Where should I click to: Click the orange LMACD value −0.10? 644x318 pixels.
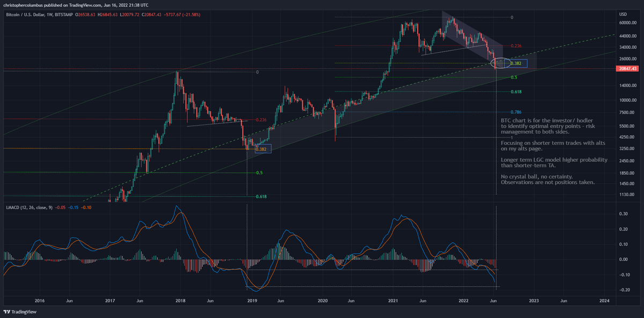(85, 206)
